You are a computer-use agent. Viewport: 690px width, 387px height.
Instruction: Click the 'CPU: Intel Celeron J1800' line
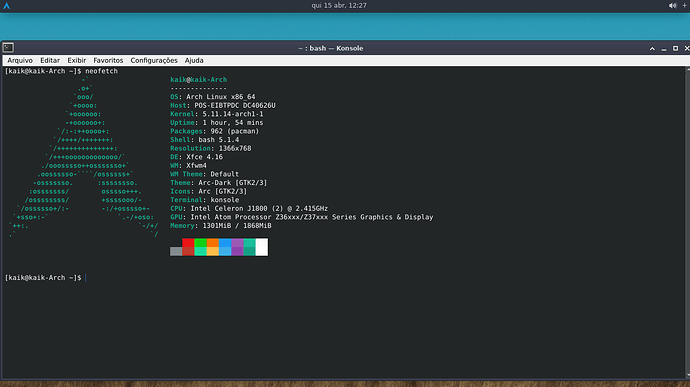point(249,209)
